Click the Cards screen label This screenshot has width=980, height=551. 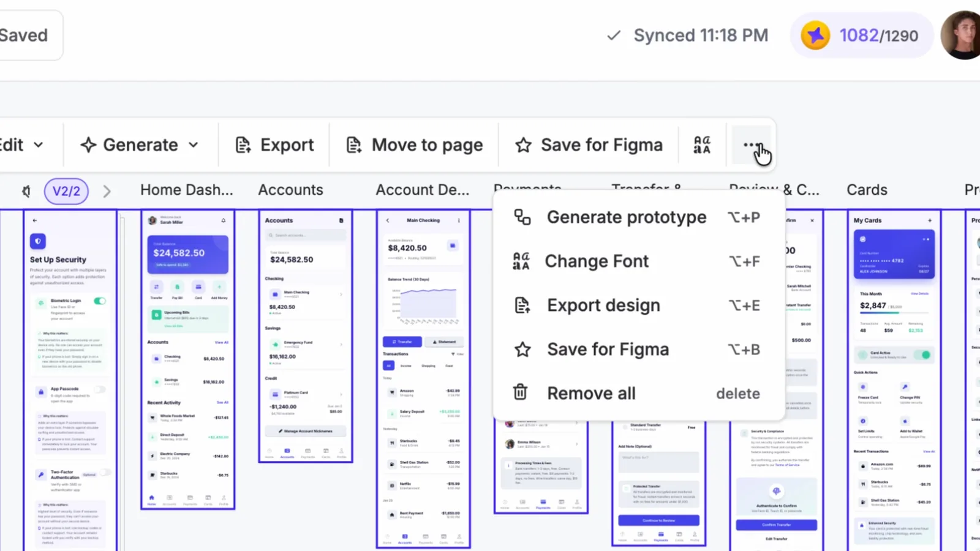click(867, 190)
